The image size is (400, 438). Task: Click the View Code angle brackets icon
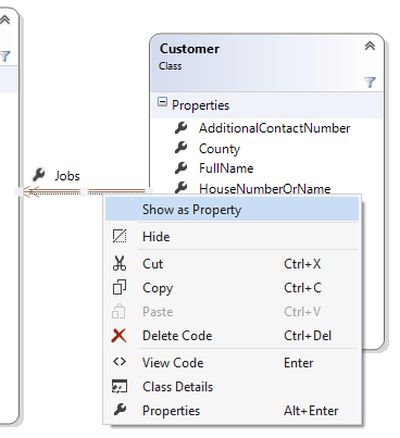pos(119,362)
